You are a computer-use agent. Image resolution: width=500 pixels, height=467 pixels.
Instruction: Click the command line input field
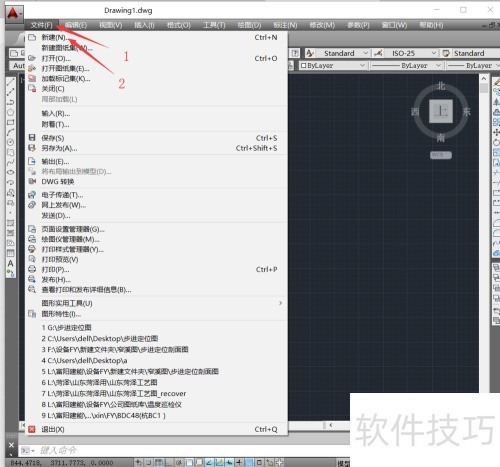(x=193, y=451)
